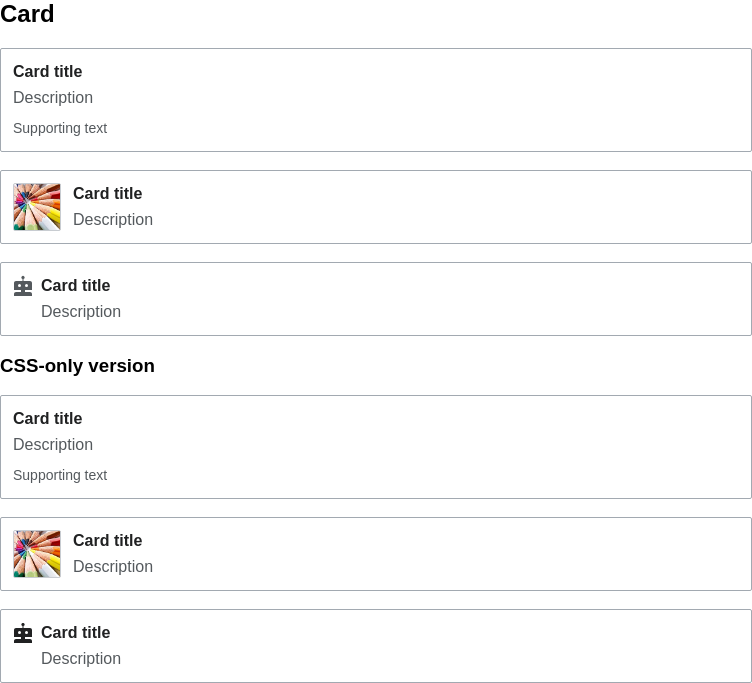This screenshot has height=683, width=752.
Task: Click "Card title" next to the top robot icon
Action: [75, 285]
